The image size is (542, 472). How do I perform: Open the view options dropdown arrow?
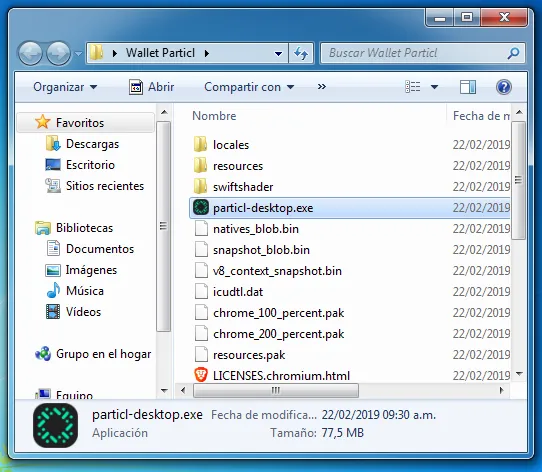(x=434, y=87)
